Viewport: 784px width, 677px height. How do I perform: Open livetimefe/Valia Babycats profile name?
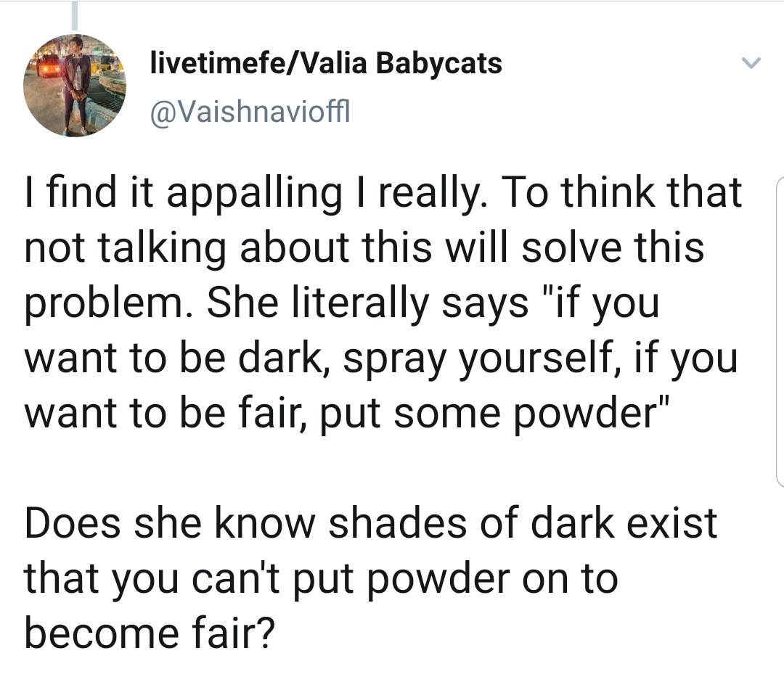click(x=326, y=64)
